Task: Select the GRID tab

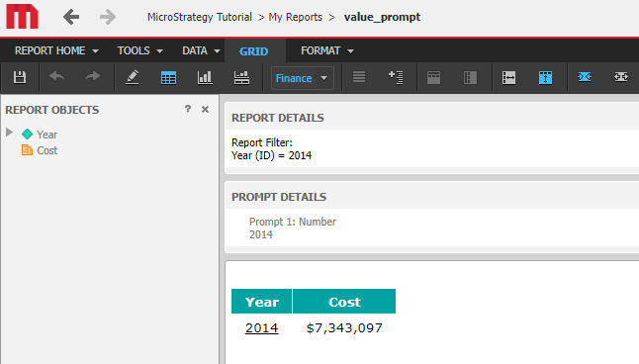Action: [x=253, y=51]
